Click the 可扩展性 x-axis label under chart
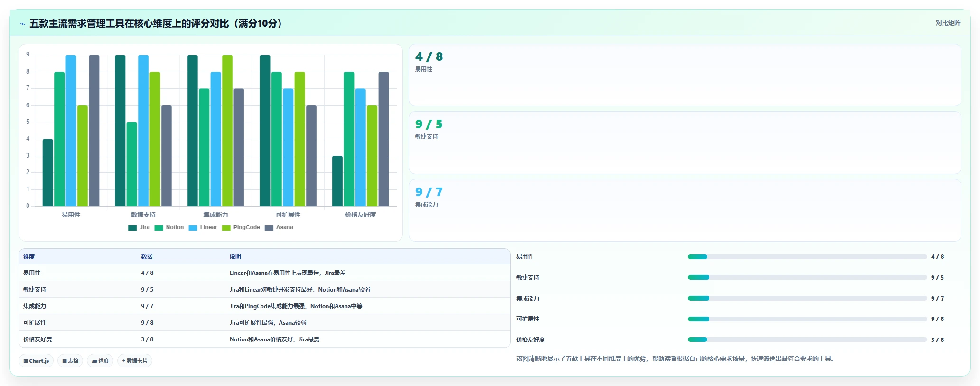 pyautogui.click(x=288, y=215)
